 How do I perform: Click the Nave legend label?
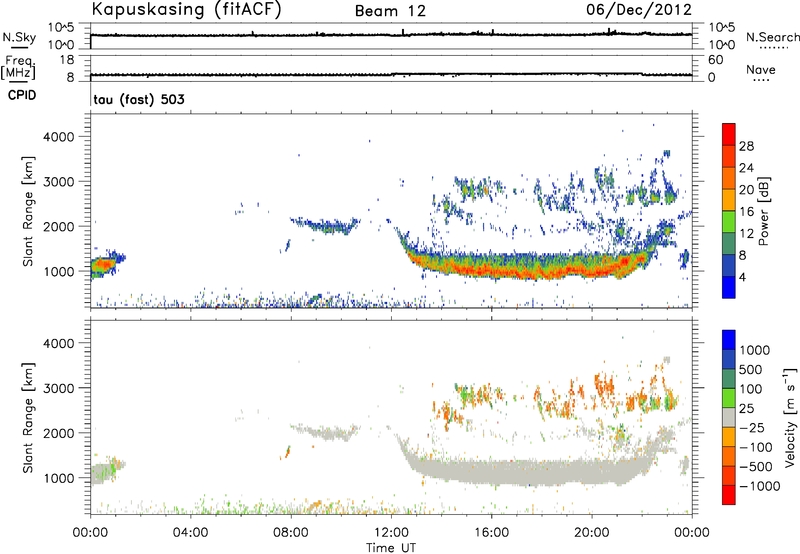(761, 70)
